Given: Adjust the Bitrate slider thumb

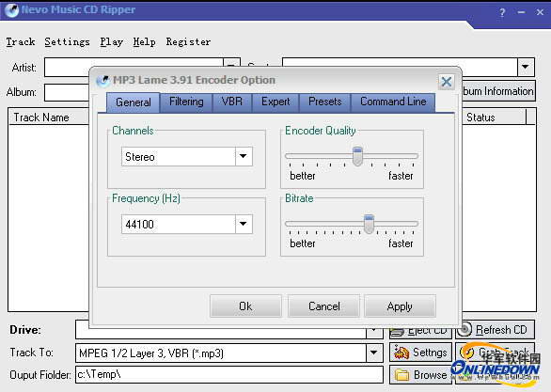Looking at the screenshot, I should coord(369,224).
